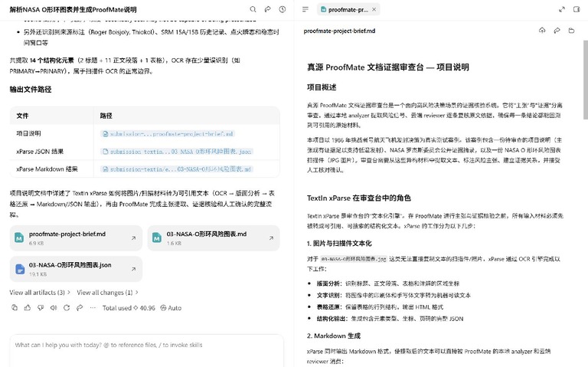Click open arrow on proofmate-project-brief.md card

tap(133, 238)
